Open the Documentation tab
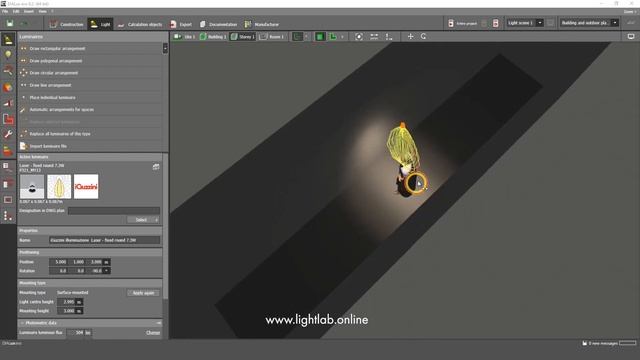Screen dimensions: 640x360 tap(218, 24)
